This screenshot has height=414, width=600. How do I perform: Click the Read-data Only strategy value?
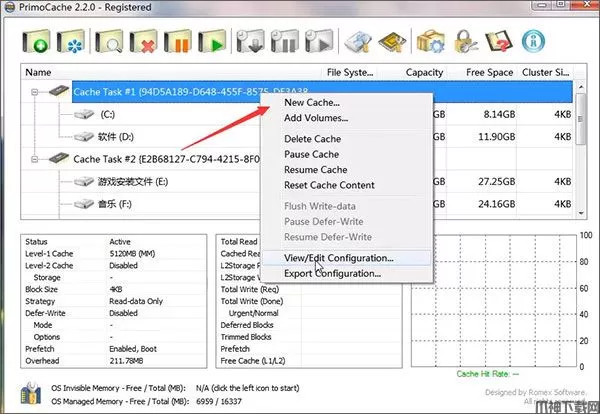(136, 302)
